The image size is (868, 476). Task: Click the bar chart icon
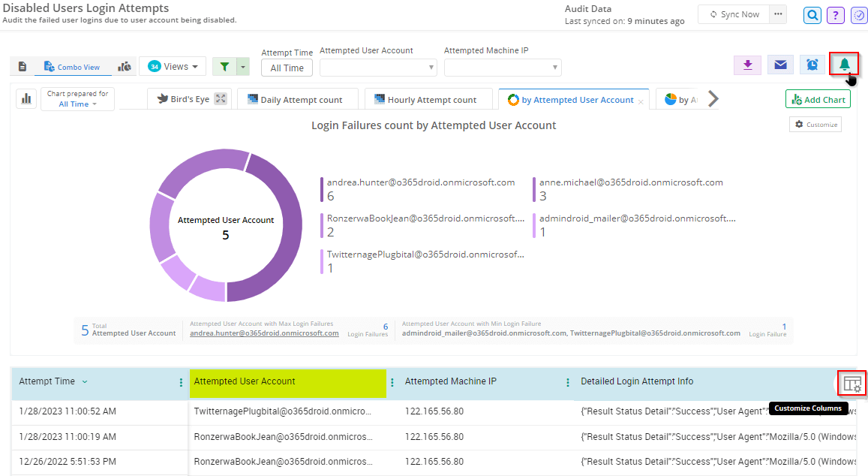pos(26,98)
